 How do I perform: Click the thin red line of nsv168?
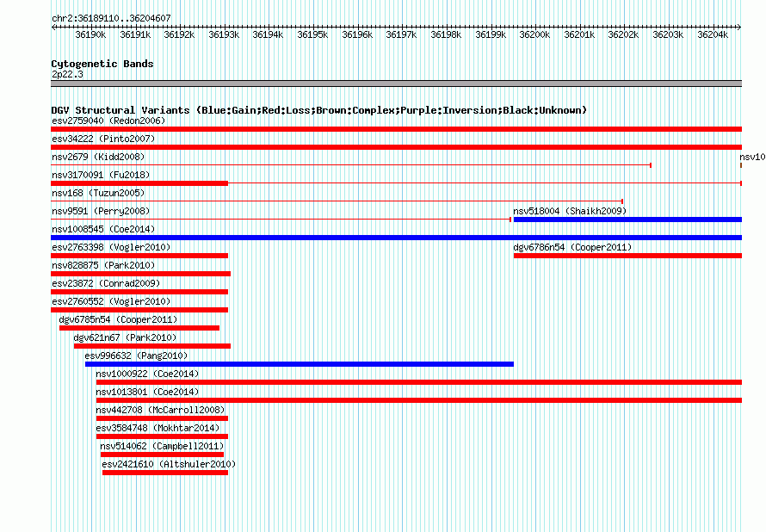click(x=337, y=201)
